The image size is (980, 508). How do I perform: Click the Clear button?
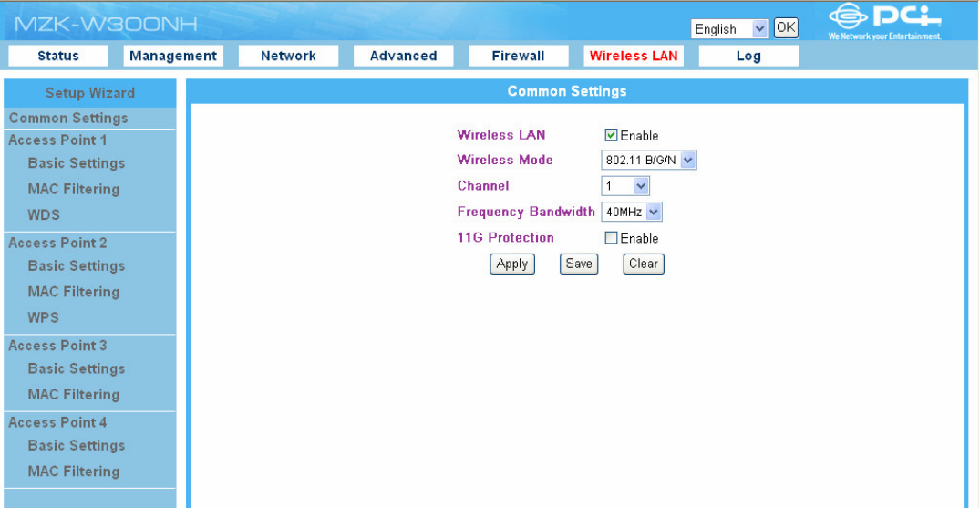[x=643, y=264]
